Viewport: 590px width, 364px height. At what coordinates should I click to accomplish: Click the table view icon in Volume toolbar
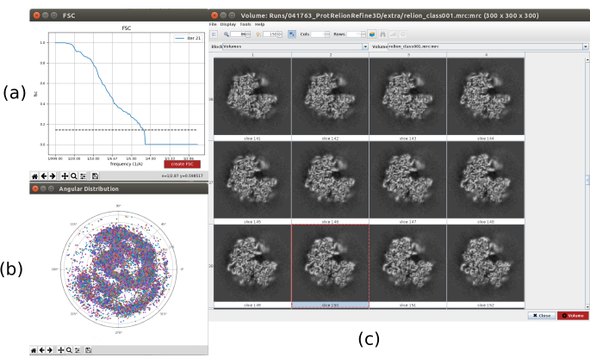click(214, 34)
